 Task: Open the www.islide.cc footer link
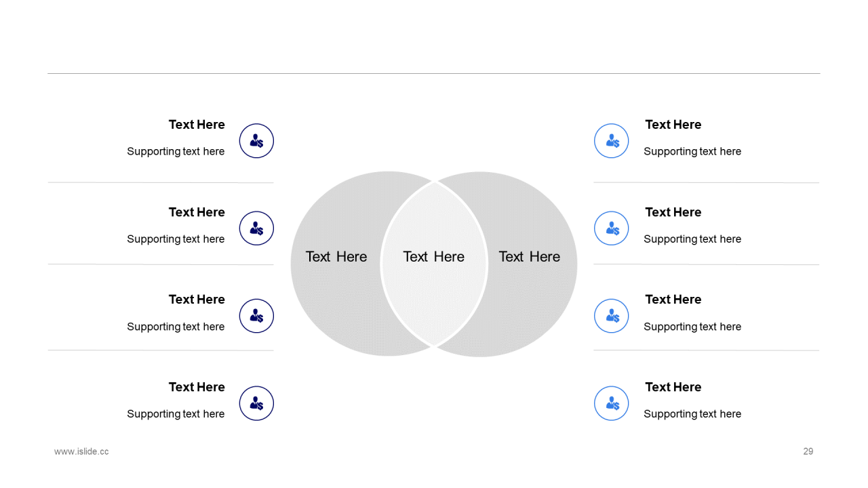point(81,451)
